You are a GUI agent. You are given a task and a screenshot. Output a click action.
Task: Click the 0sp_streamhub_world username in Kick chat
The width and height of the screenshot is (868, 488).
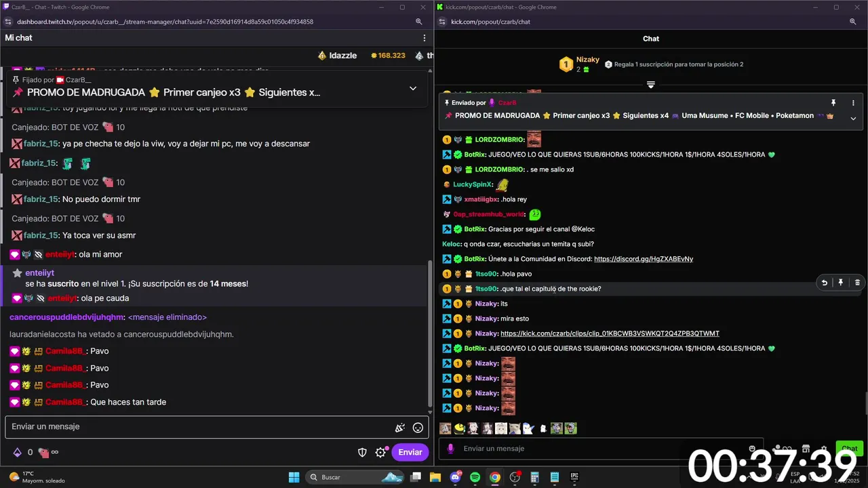click(x=488, y=214)
